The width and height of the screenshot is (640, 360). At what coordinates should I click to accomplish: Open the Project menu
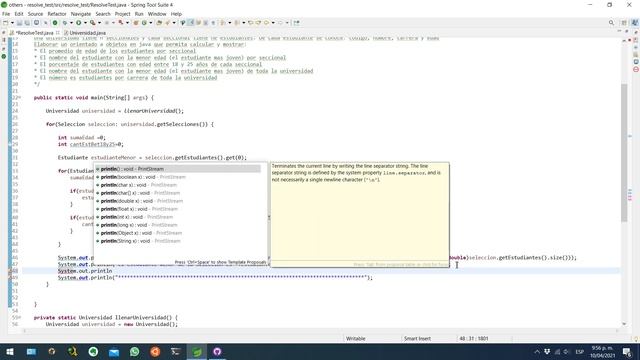122,14
